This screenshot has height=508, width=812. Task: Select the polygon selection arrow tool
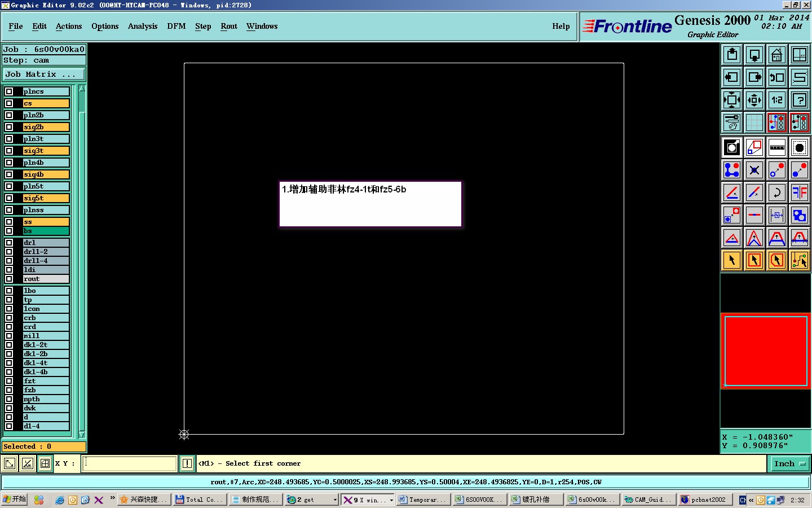777,260
